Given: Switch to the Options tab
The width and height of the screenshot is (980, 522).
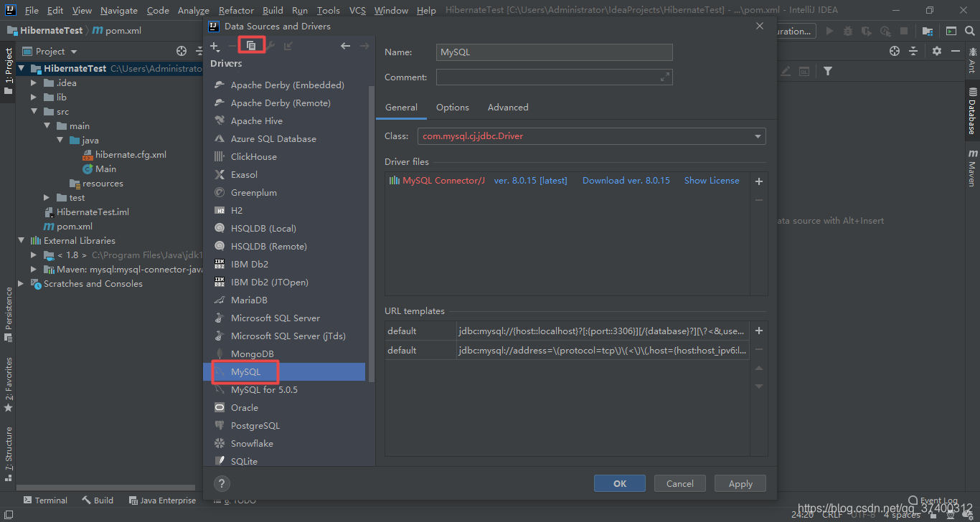Looking at the screenshot, I should pos(453,108).
